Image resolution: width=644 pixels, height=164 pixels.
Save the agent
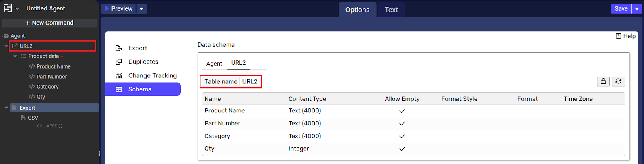(621, 8)
